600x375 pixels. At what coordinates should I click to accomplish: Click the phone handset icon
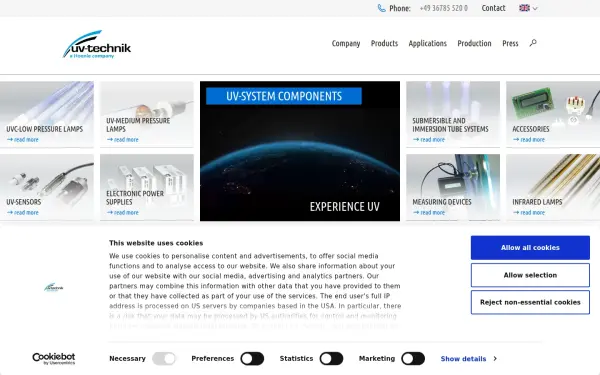click(382, 8)
